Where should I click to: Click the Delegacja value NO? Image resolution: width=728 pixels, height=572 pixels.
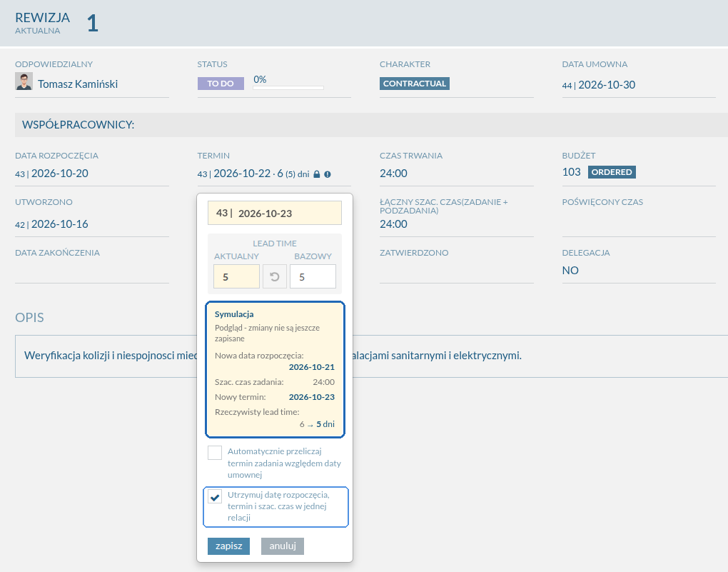pos(570,271)
